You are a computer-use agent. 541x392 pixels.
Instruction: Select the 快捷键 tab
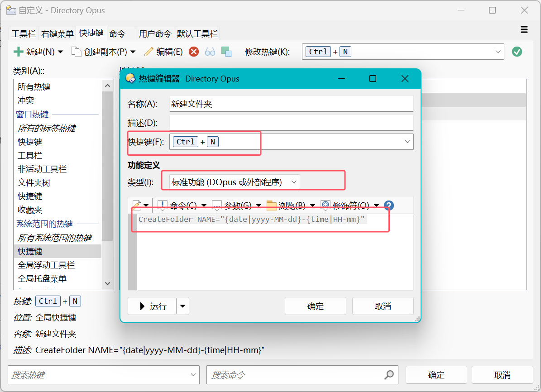pos(91,33)
